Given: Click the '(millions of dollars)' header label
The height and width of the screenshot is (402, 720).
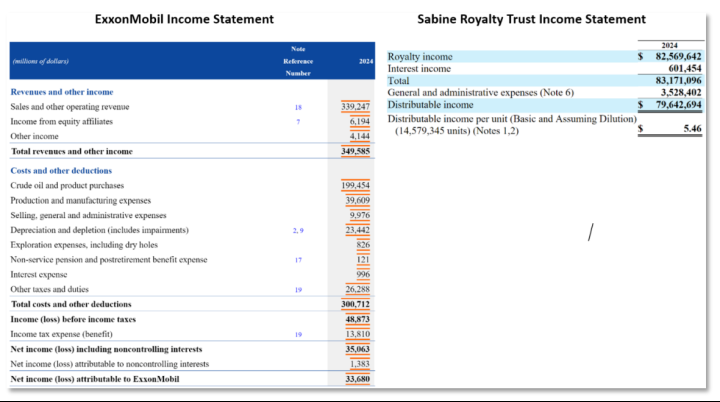Looking at the screenshot, I should (x=41, y=61).
